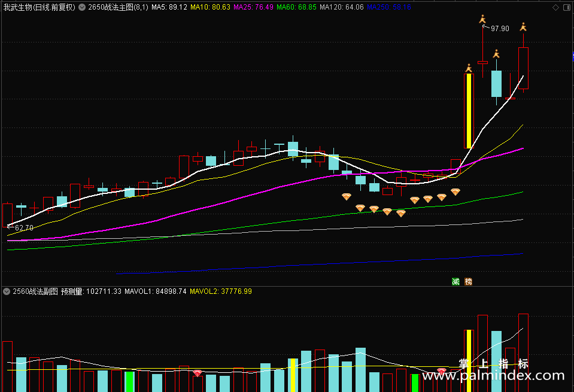This screenshot has width=574, height=392.
Task: Click the right red diamond in volume pane
Action: (x=442, y=372)
